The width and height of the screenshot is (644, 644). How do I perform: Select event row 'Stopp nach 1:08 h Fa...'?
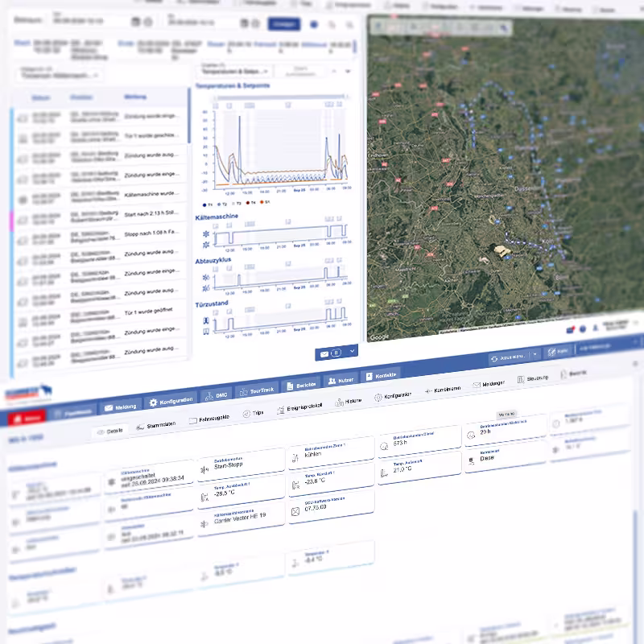point(101,236)
